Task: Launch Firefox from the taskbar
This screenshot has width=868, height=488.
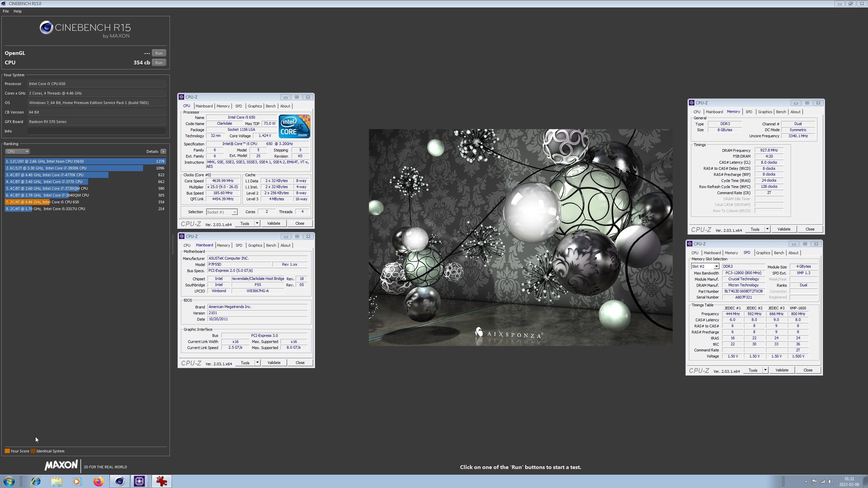Action: point(98,481)
